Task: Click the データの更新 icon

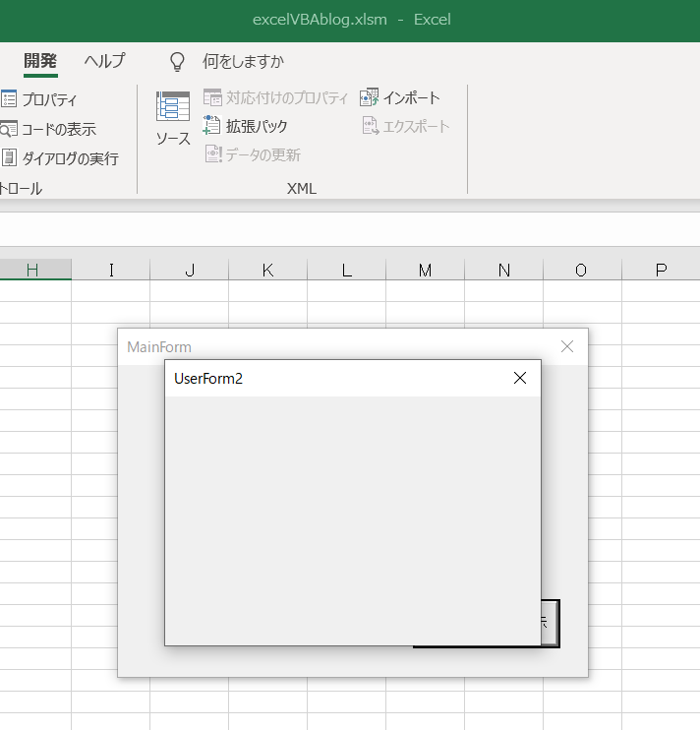Action: click(x=213, y=154)
